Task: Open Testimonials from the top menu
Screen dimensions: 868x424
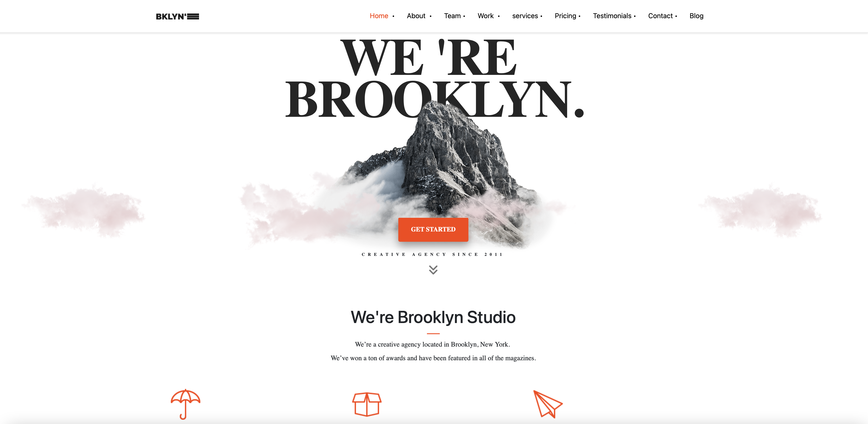Action: click(x=612, y=16)
